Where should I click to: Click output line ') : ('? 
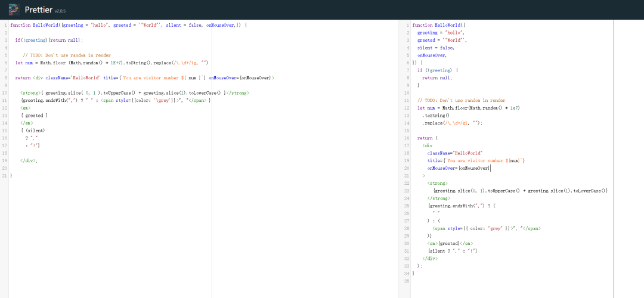pos(434,221)
